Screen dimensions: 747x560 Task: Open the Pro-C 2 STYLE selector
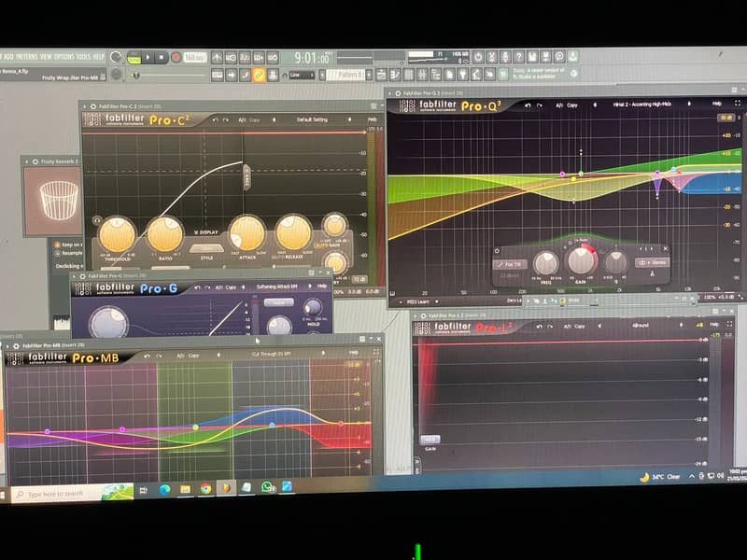pos(206,249)
